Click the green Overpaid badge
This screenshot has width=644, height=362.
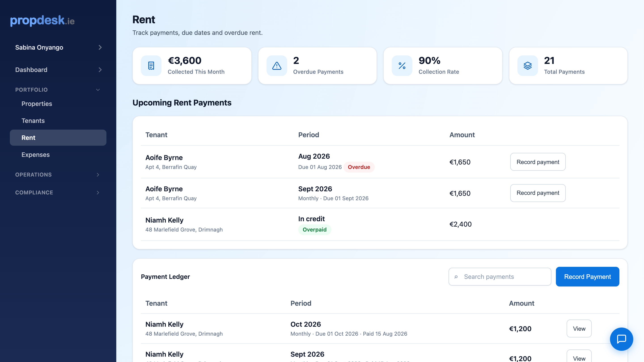pos(314,229)
